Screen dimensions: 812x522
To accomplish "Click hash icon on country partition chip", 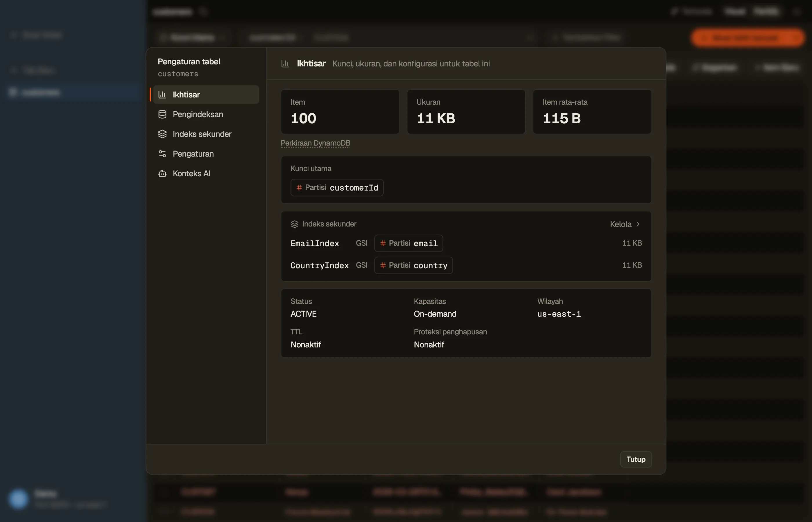I will click(x=383, y=265).
